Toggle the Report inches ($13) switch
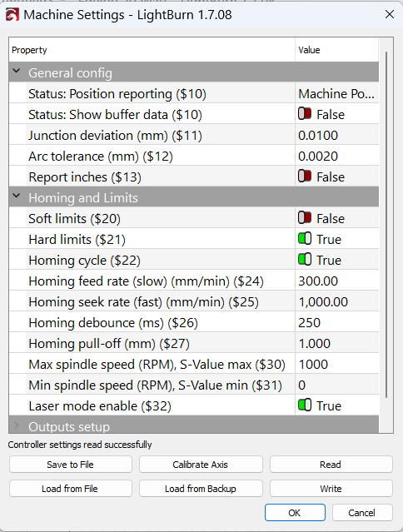The height and width of the screenshot is (532, 403). [x=305, y=177]
